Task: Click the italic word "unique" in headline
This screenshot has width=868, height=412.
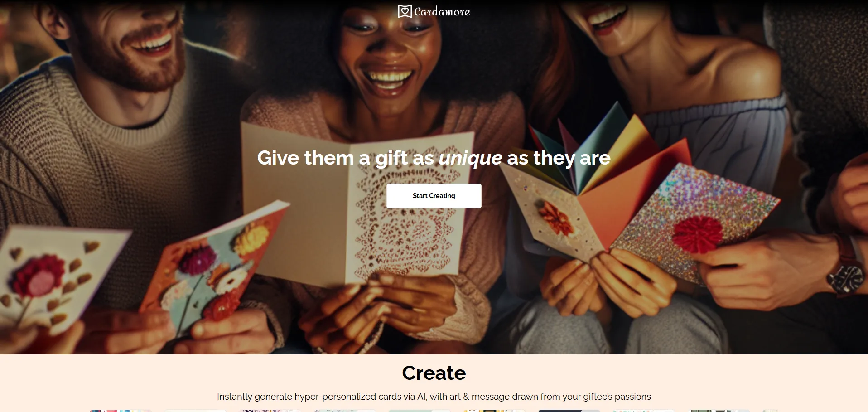Action: (470, 159)
